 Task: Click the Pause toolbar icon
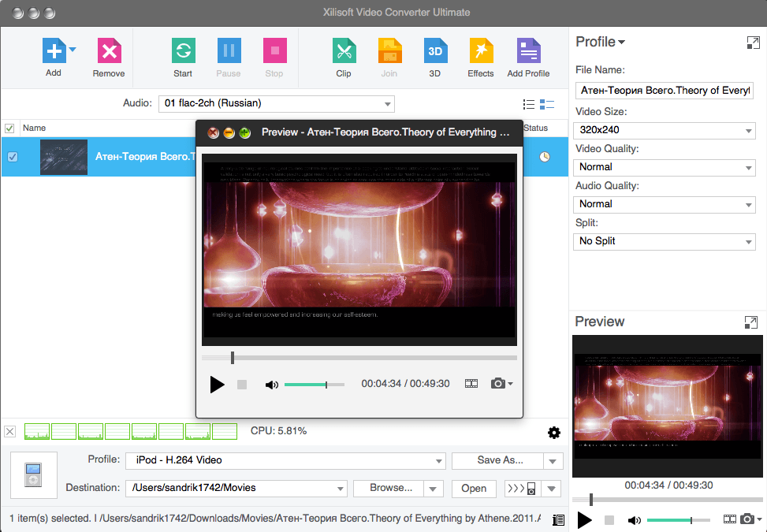pos(229,50)
